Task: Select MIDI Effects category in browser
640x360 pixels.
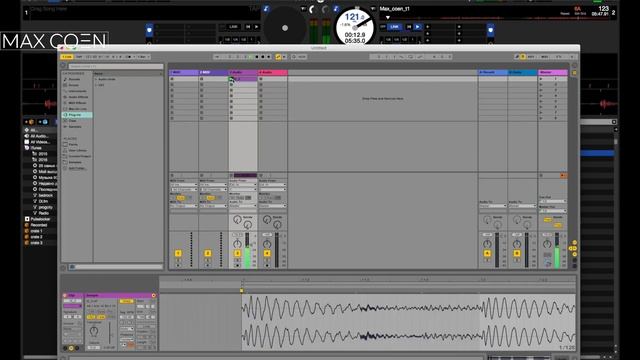Action: 77,103
